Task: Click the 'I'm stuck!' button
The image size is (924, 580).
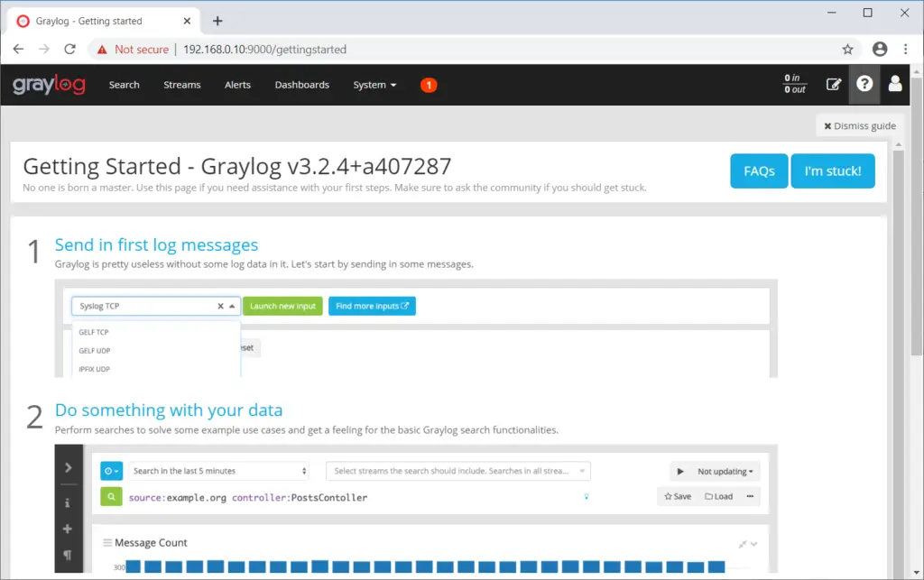Action: click(x=832, y=170)
